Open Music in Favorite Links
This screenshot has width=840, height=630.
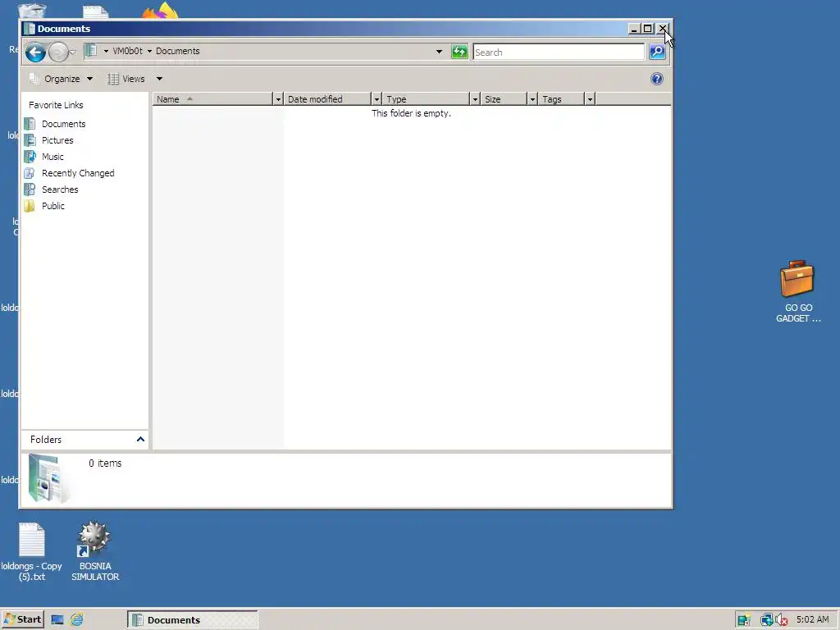click(52, 157)
